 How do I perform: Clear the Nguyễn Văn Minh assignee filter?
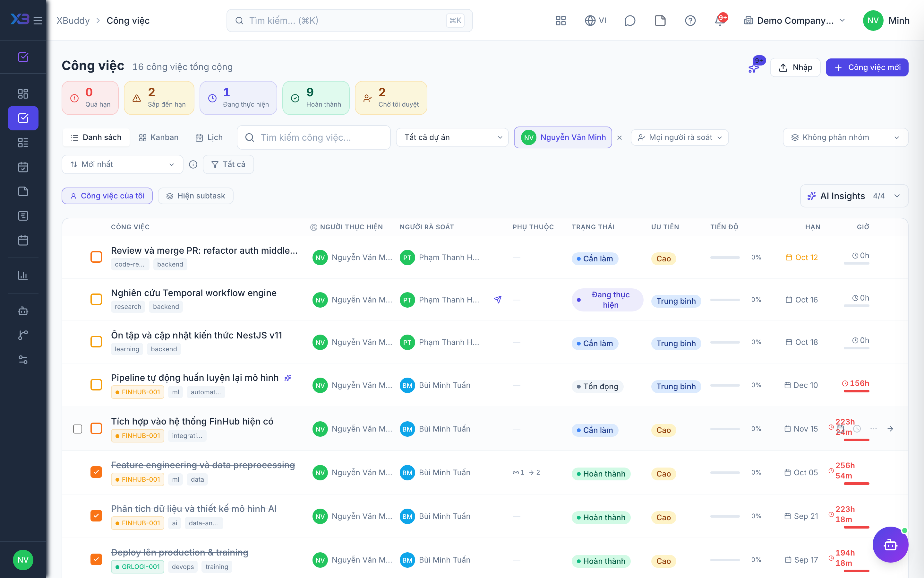coord(620,138)
